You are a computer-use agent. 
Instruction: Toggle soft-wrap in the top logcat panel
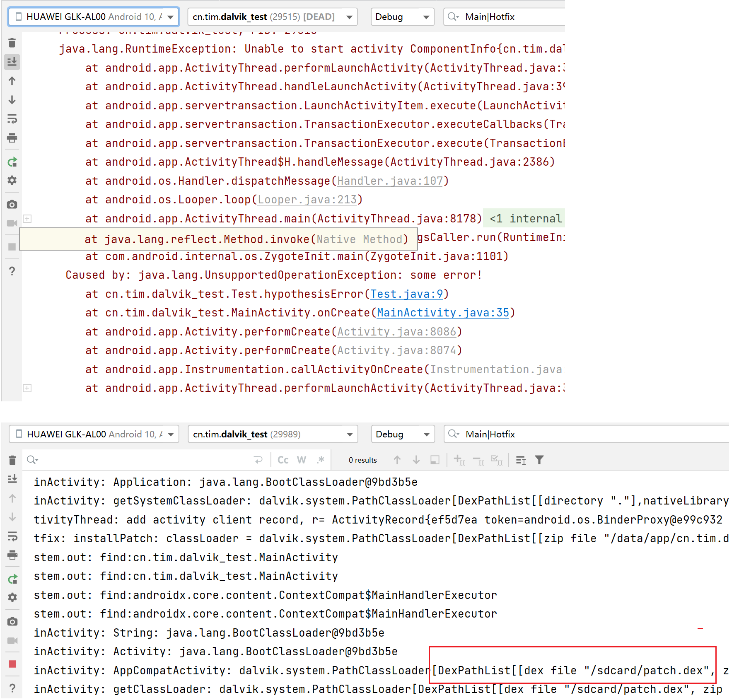(x=12, y=119)
